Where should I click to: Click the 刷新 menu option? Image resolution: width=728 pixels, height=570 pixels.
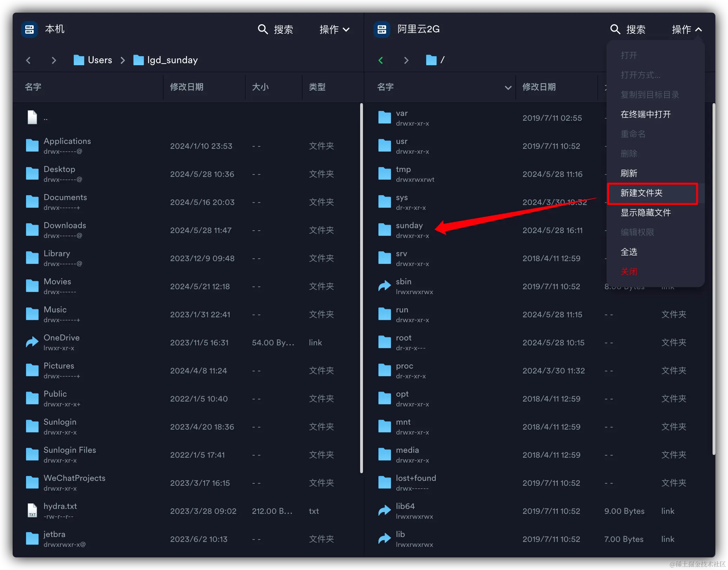click(x=629, y=173)
